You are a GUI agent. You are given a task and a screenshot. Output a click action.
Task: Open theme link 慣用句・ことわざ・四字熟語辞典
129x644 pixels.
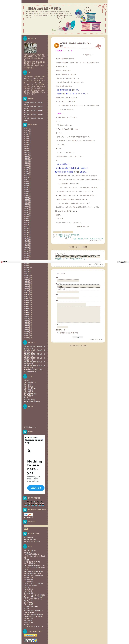[x=69, y=235]
